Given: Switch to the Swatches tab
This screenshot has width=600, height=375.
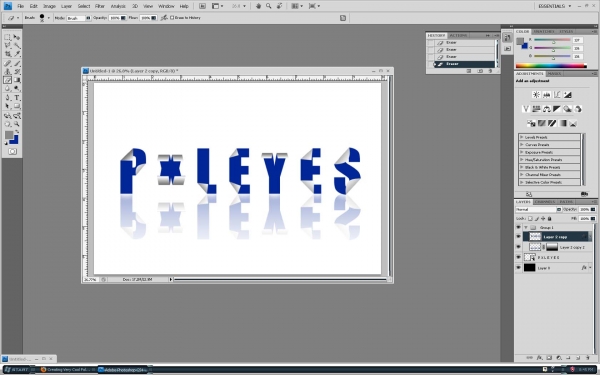Looking at the screenshot, I should pyautogui.click(x=544, y=31).
